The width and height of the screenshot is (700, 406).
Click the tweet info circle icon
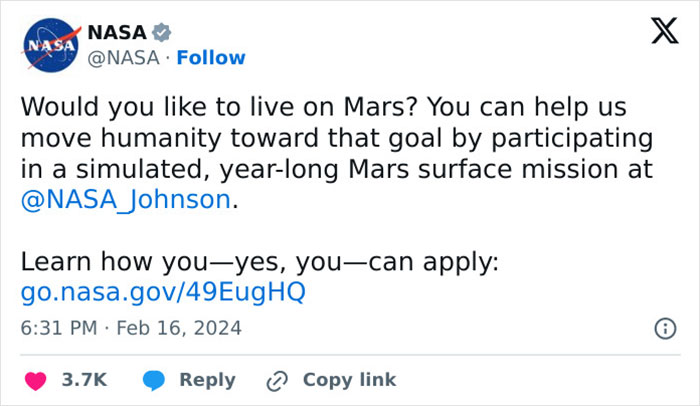tap(662, 328)
